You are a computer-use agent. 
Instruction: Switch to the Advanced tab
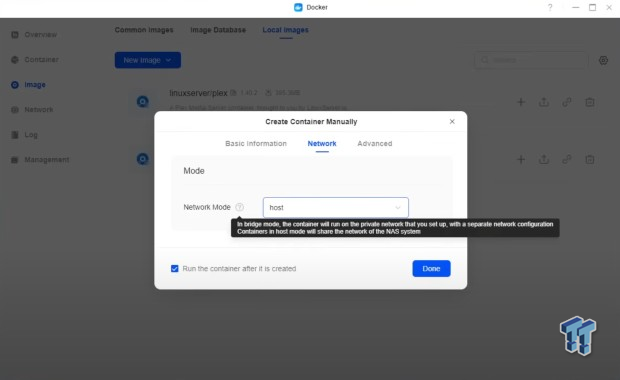(374, 144)
